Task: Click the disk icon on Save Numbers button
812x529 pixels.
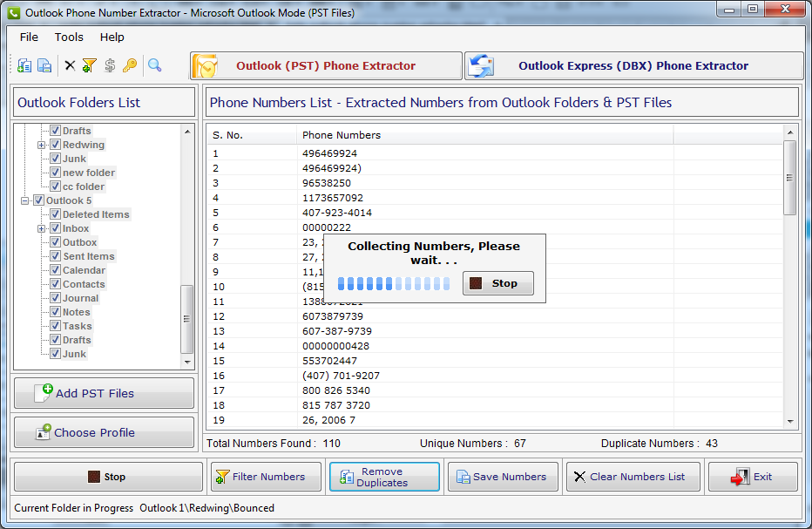Action: click(463, 477)
